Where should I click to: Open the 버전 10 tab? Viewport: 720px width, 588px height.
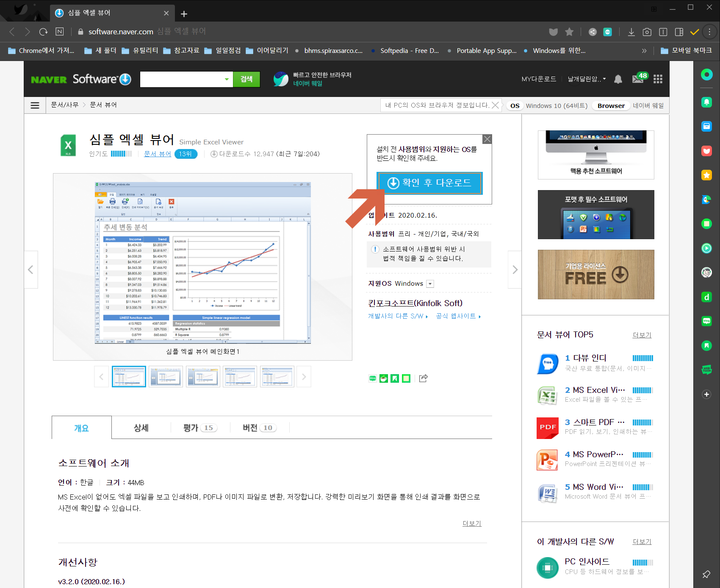coord(259,428)
